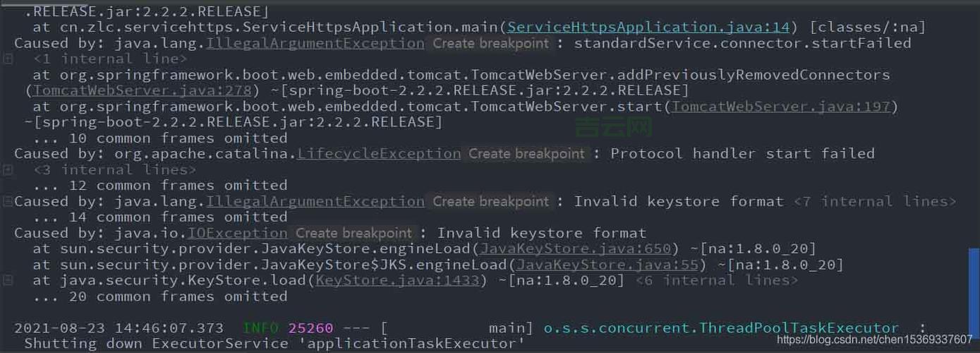This screenshot has height=353, width=980.
Task: Open the ServiceHttpsApplication.java:14 source link
Action: tap(648, 28)
